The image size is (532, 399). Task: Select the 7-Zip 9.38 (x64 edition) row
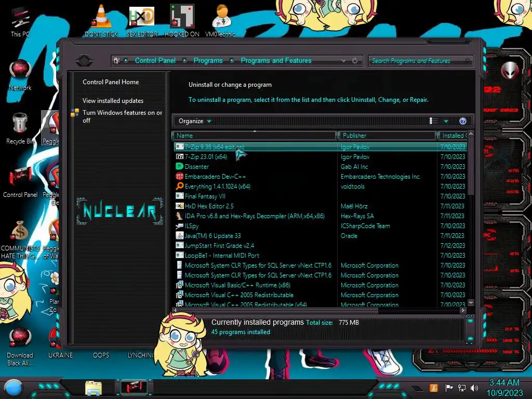pos(320,147)
